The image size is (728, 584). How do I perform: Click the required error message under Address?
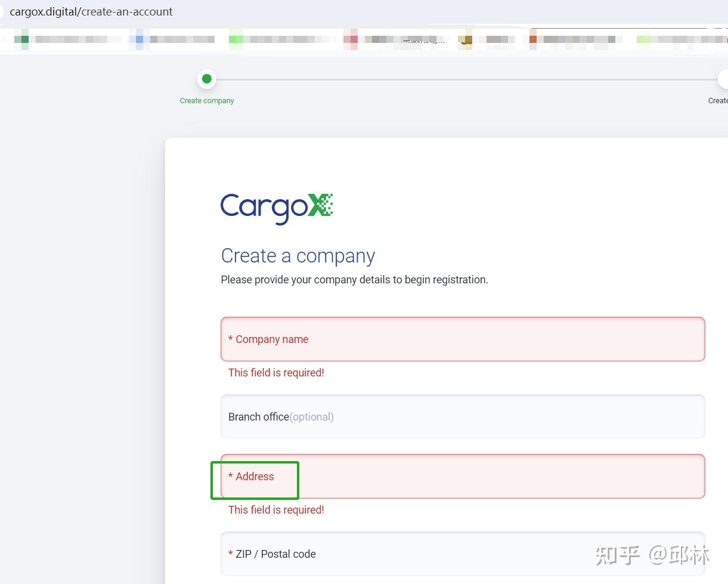pyautogui.click(x=276, y=509)
